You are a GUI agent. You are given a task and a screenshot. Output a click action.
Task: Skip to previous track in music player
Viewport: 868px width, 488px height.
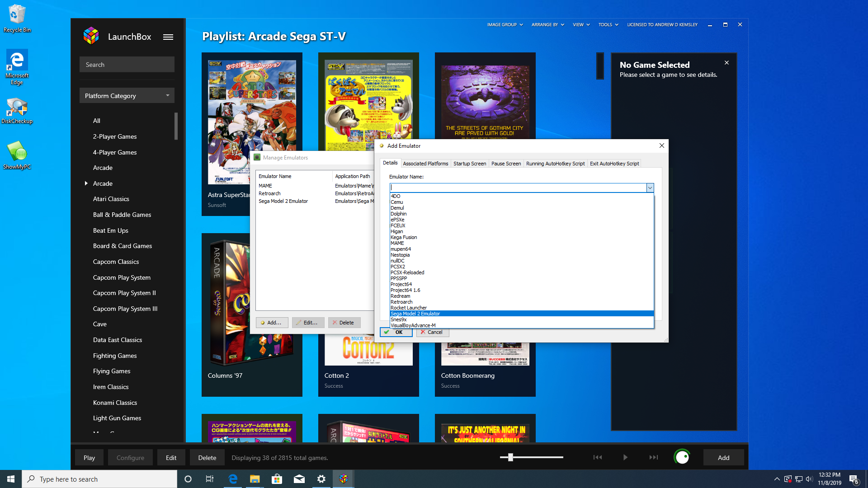pyautogui.click(x=598, y=457)
